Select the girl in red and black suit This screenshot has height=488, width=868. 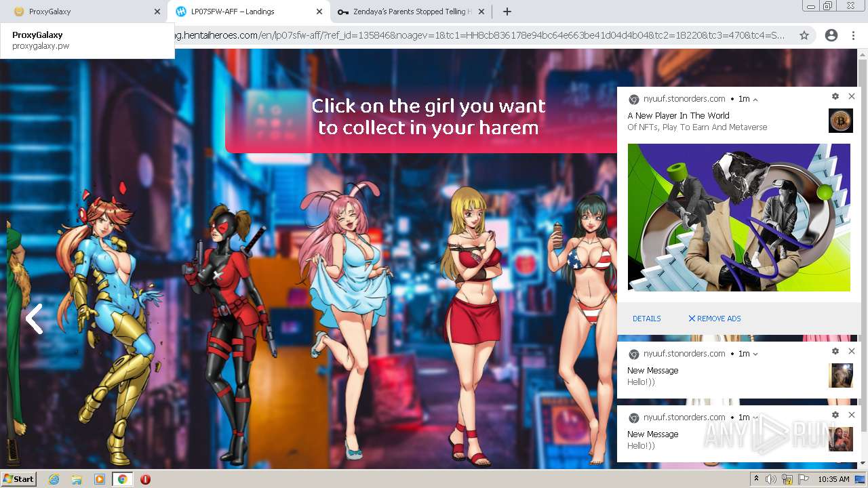229,332
